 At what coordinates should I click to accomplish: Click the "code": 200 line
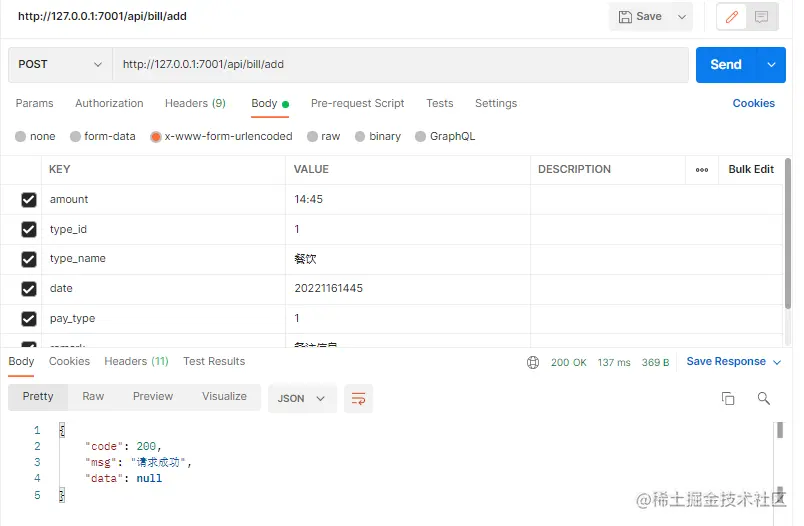123,447
